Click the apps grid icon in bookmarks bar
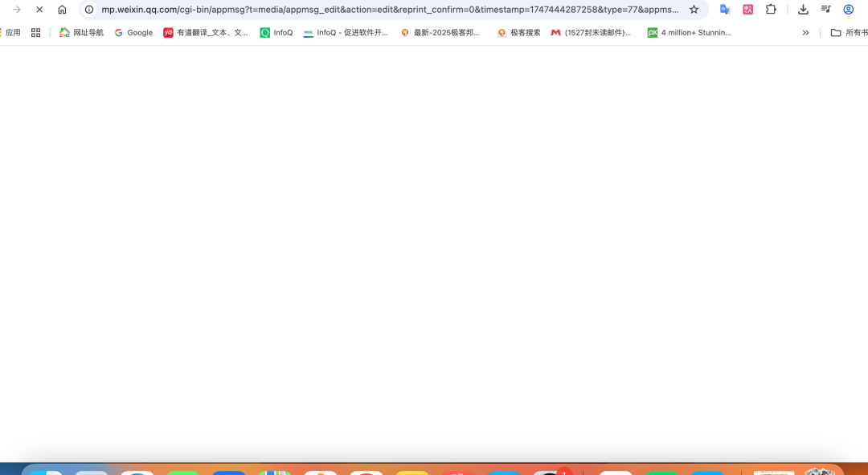The image size is (868, 475). (x=35, y=33)
